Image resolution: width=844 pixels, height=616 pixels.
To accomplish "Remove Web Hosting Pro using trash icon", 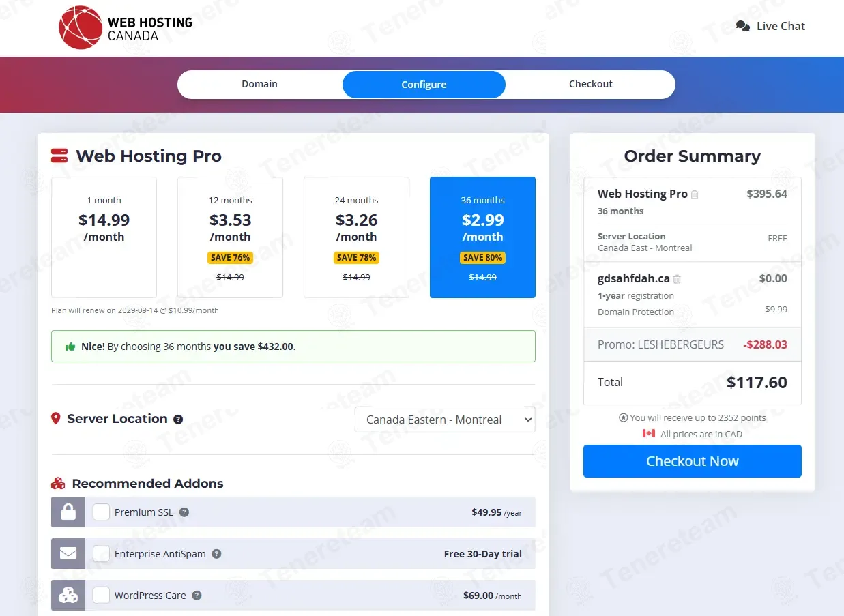I will (695, 194).
